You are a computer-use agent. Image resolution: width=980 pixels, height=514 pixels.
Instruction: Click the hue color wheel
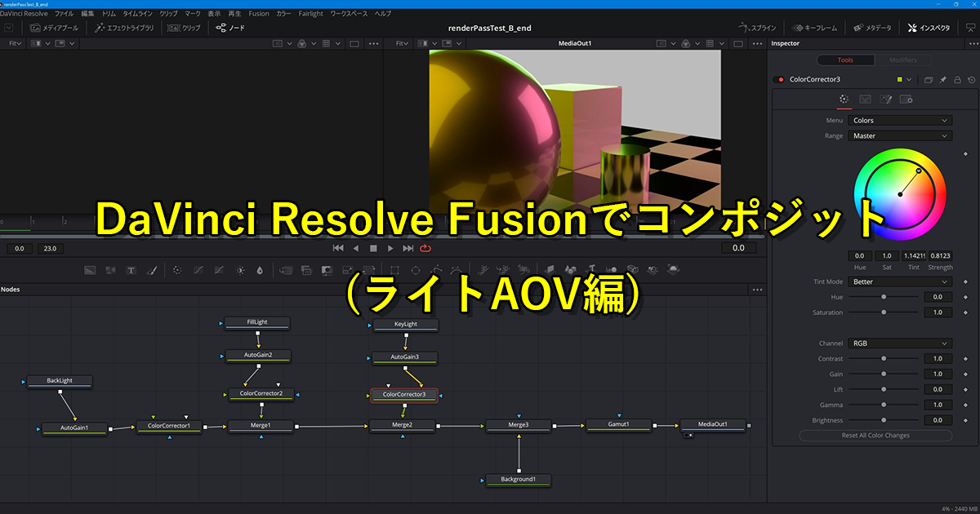pyautogui.click(x=900, y=193)
